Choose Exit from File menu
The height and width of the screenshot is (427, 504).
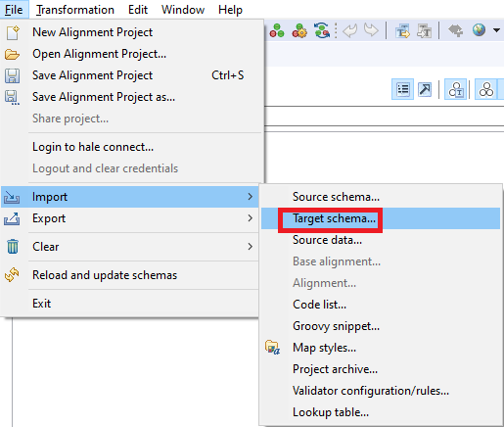(41, 304)
